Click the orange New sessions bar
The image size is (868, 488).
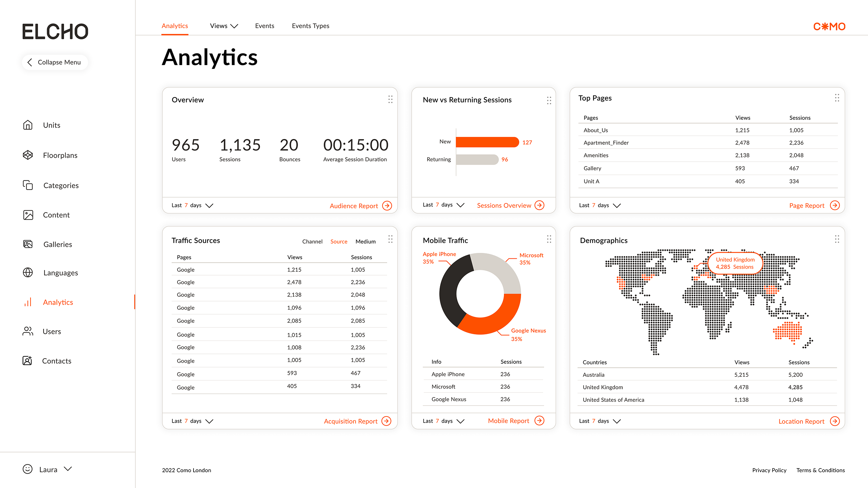coord(487,142)
